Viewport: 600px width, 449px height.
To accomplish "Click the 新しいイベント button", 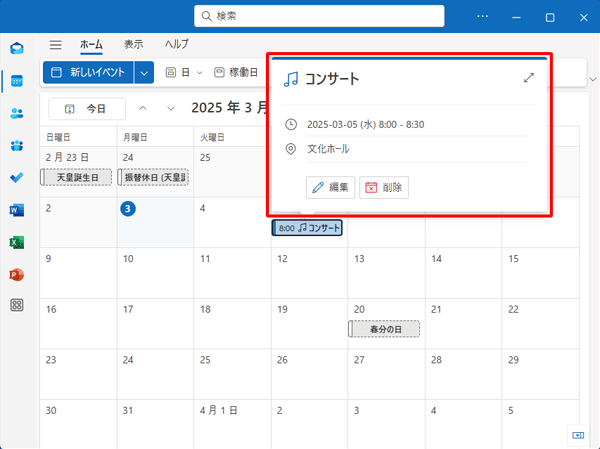I will click(88, 72).
